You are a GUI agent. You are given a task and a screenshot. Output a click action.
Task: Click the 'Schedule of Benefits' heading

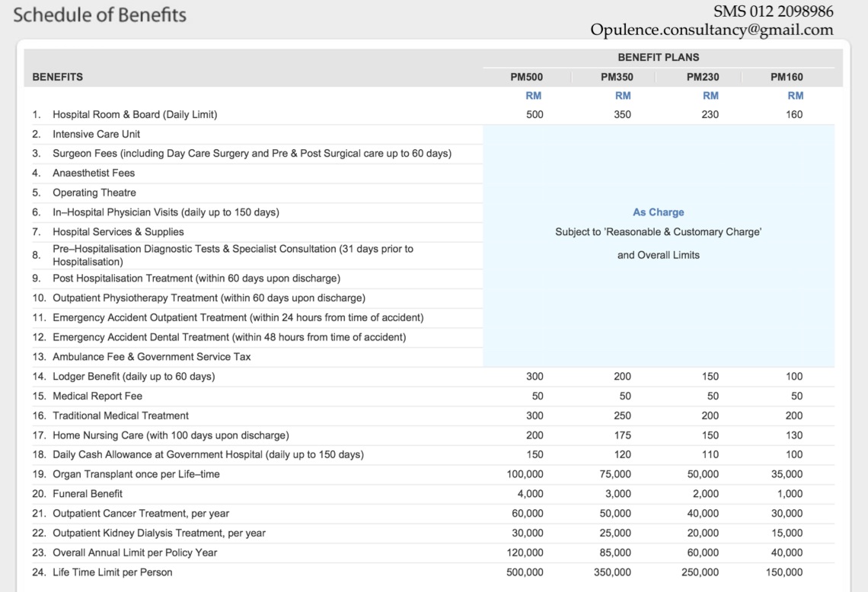[100, 15]
